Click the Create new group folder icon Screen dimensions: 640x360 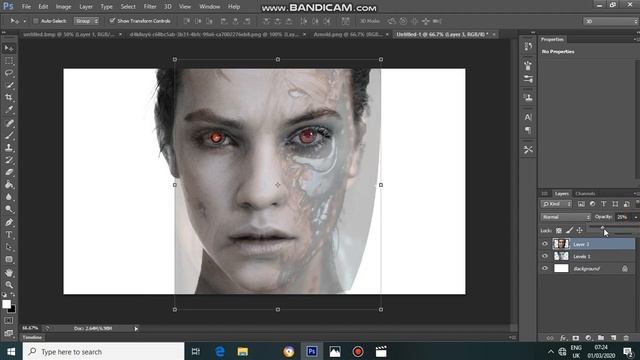(601, 338)
